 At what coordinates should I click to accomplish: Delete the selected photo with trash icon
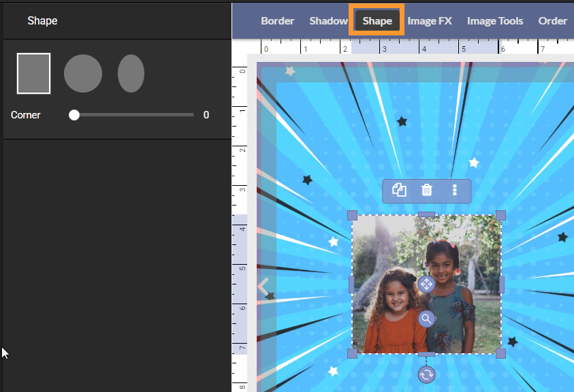[x=426, y=190]
